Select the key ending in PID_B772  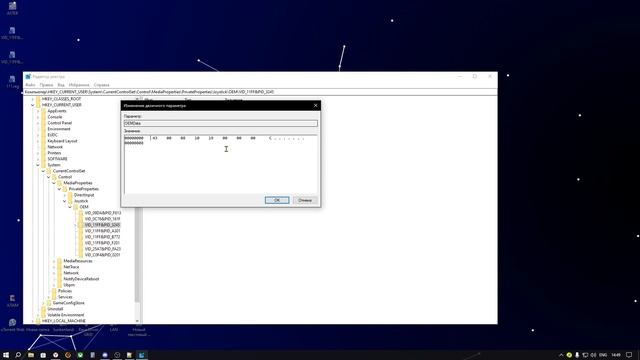pyautogui.click(x=102, y=237)
